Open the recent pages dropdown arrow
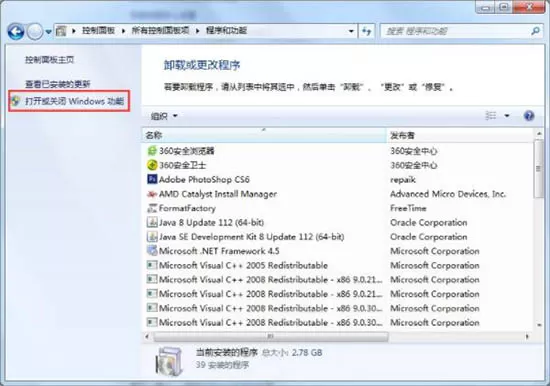 coord(48,32)
